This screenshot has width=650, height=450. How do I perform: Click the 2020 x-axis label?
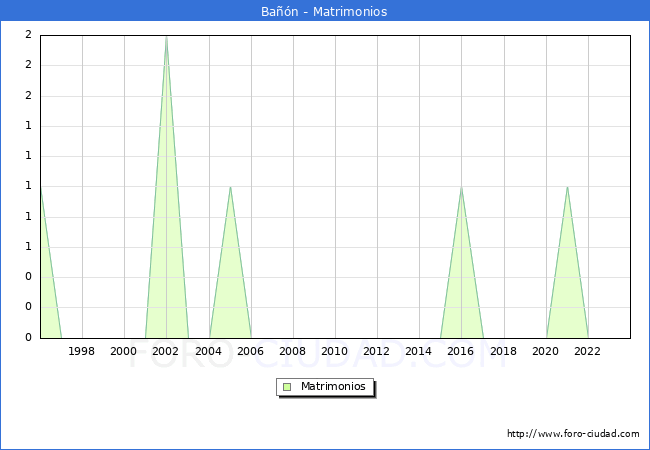(546, 351)
